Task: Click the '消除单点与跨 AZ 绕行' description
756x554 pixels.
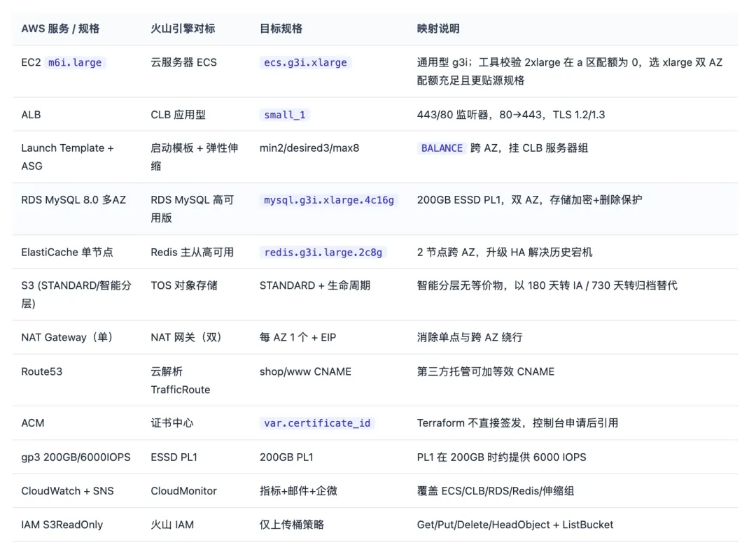Action: click(x=470, y=337)
